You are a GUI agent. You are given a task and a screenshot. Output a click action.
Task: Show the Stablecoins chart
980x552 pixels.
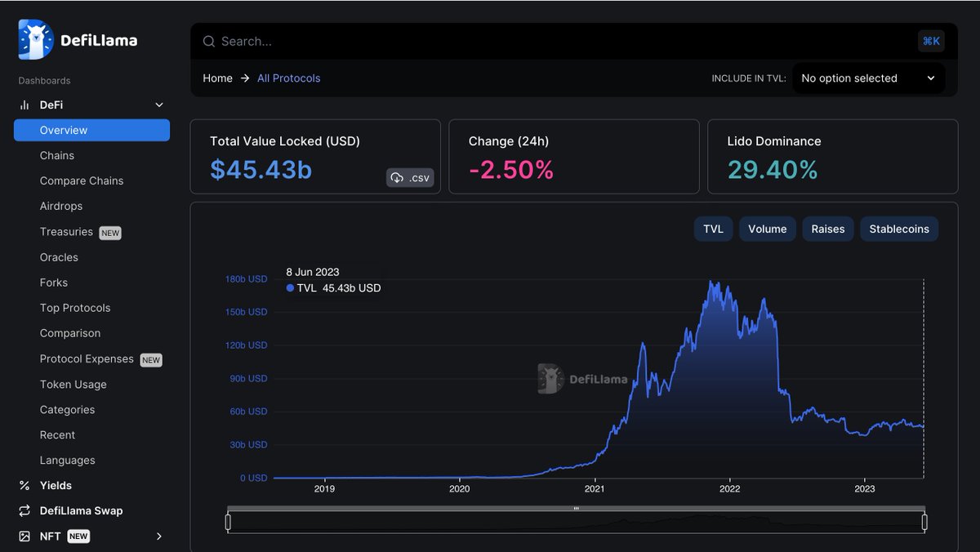click(x=898, y=229)
